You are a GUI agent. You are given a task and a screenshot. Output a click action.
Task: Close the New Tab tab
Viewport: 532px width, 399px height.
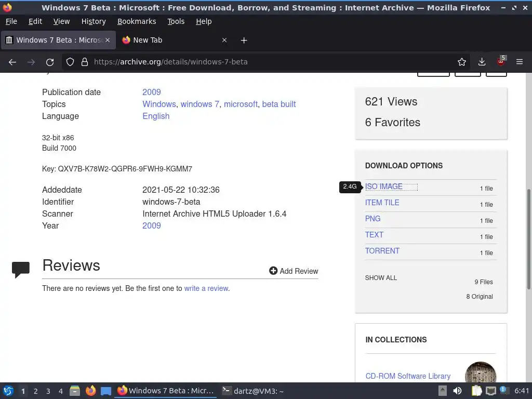point(224,40)
